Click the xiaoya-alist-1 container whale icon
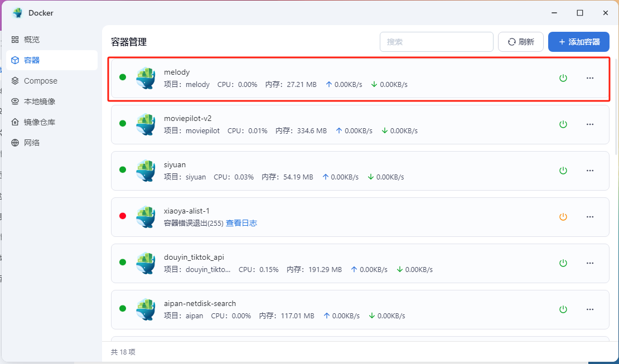 click(146, 217)
